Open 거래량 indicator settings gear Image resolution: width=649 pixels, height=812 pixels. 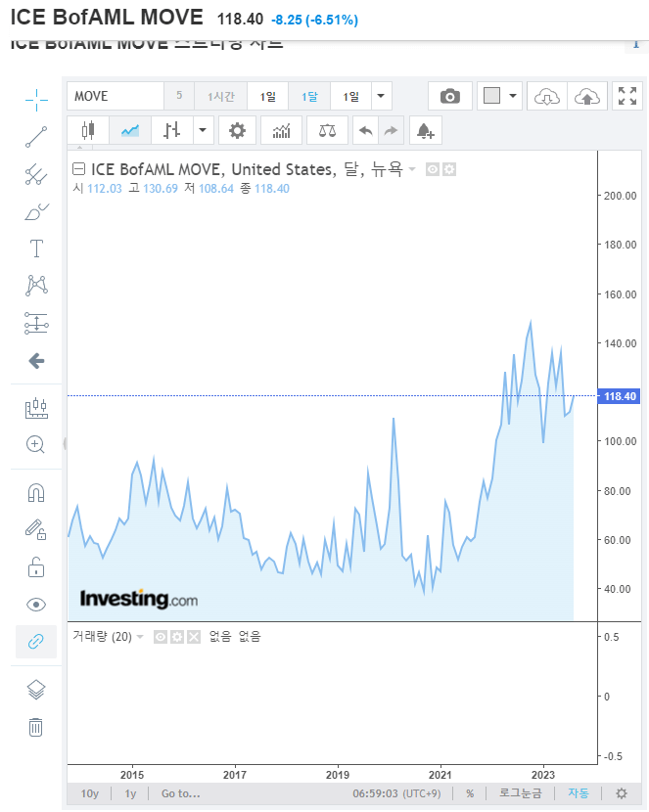point(177,637)
